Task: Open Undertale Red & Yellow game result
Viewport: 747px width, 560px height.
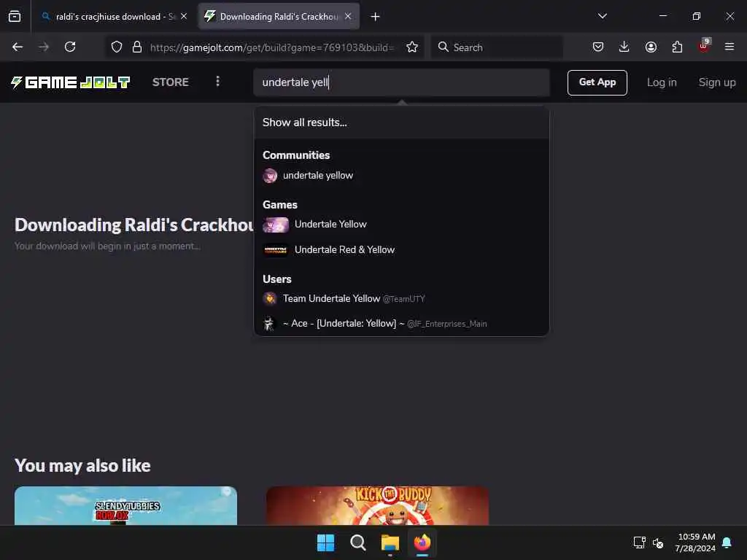Action: pos(402,250)
